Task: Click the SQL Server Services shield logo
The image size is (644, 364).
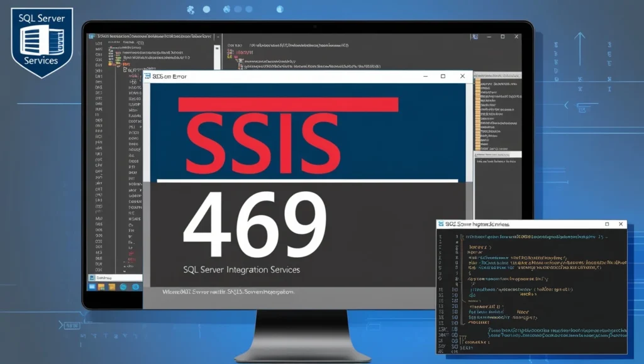Action: (x=42, y=42)
